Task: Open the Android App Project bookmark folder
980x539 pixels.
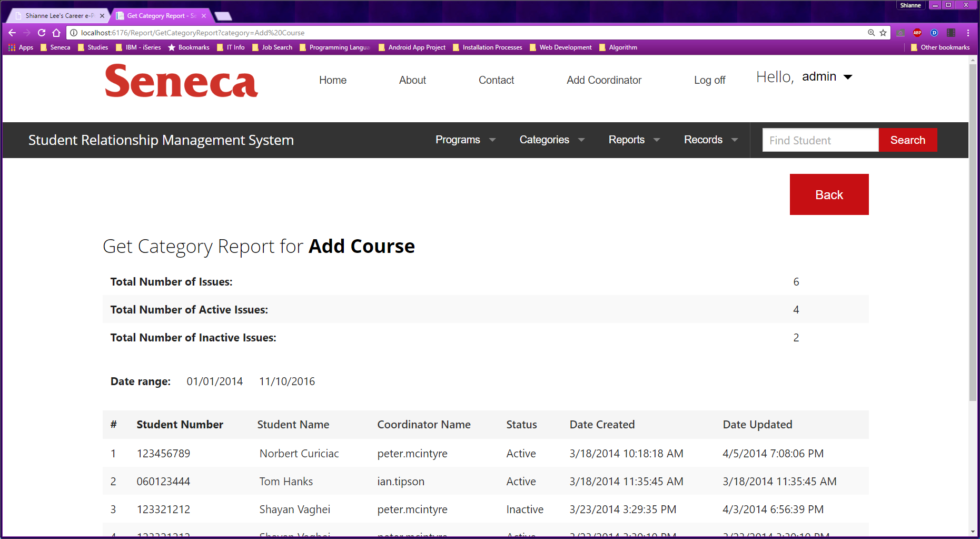Action: 412,47
